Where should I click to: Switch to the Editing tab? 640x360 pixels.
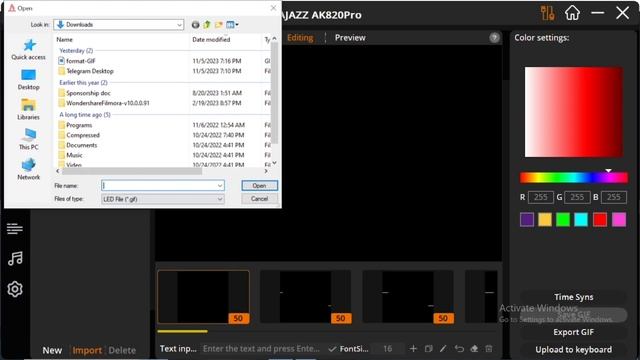[300, 38]
